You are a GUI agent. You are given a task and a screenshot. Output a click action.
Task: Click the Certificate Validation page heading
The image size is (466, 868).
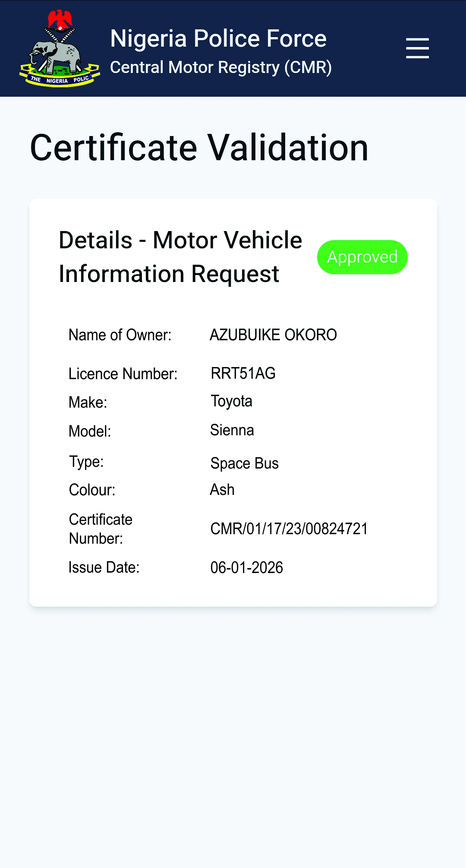[199, 148]
